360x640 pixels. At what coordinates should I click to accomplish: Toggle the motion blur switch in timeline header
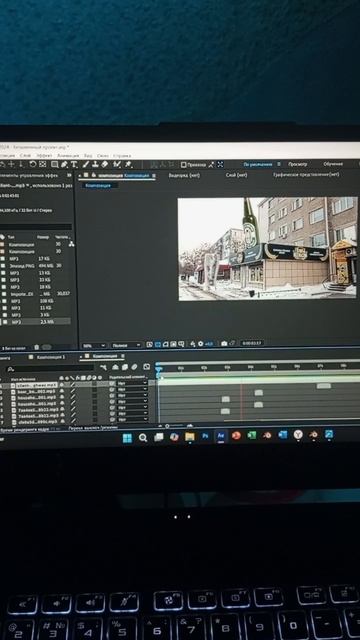tap(134, 367)
